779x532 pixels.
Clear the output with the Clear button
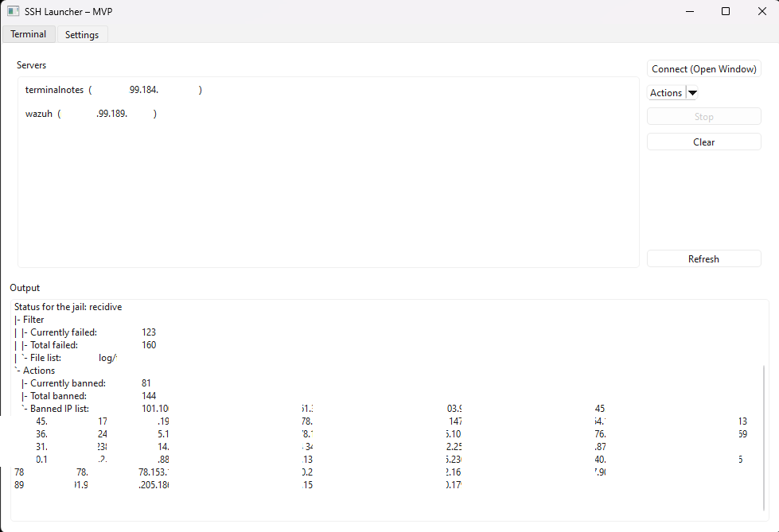pyautogui.click(x=703, y=142)
